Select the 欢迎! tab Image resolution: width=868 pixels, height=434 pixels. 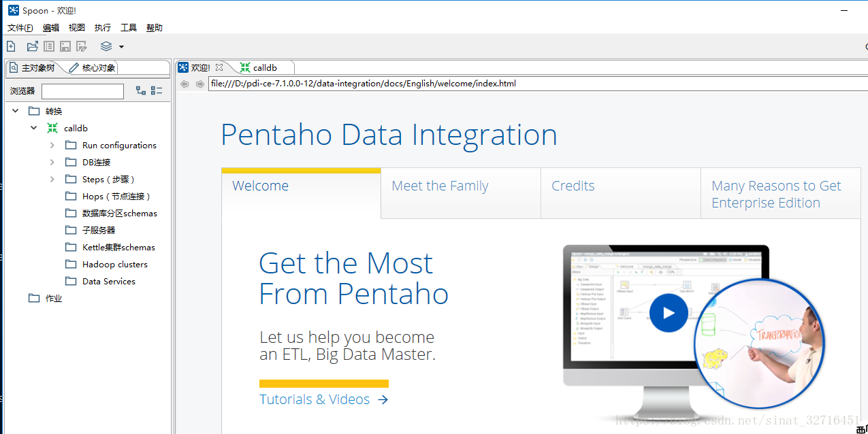coord(201,67)
